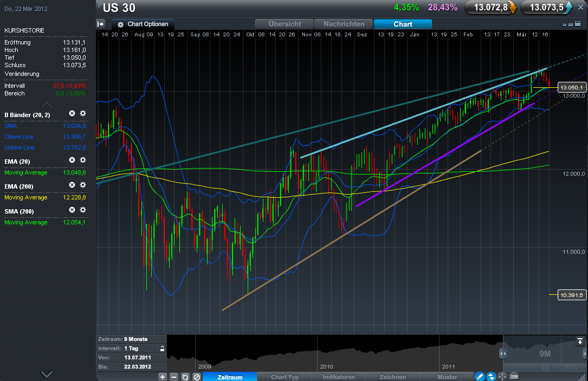Enable the crosshair cursor tool
Viewport: 588px width, 381px height.
point(502,377)
